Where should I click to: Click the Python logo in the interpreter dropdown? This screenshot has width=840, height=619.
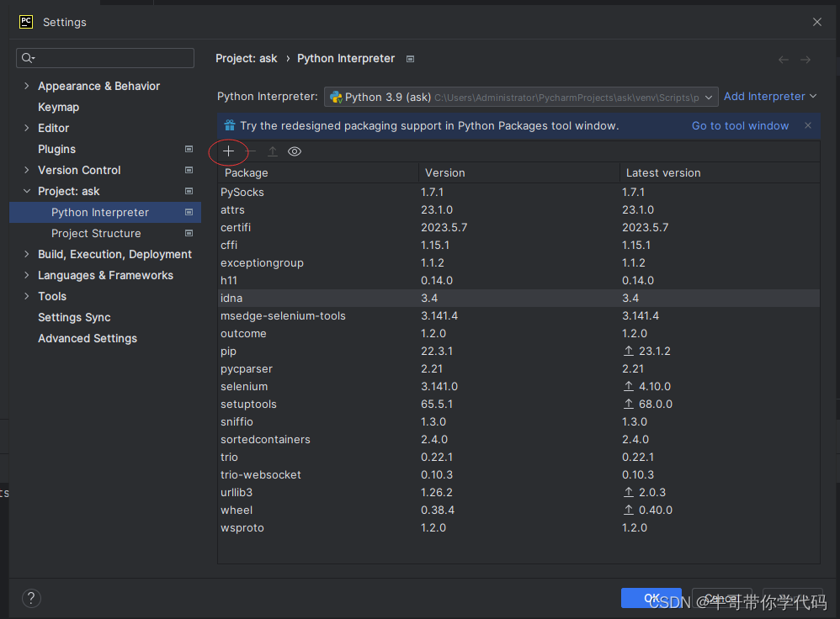[x=336, y=97]
